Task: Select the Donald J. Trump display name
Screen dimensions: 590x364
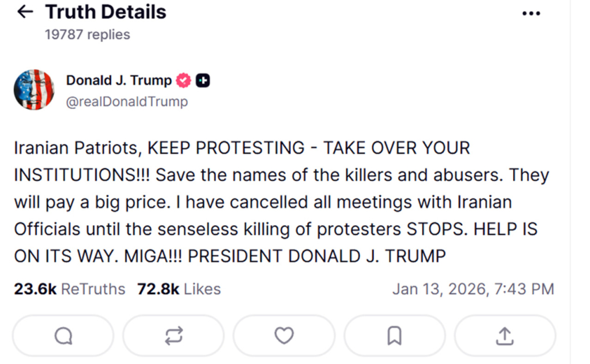Action: (x=119, y=80)
